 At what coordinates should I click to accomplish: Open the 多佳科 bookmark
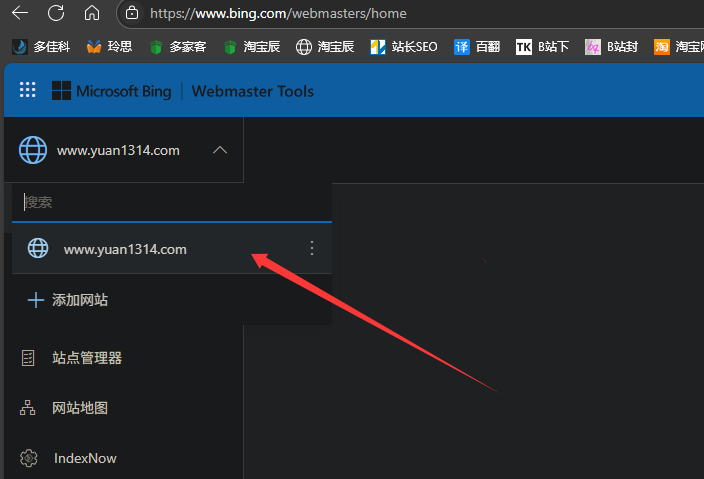41,47
